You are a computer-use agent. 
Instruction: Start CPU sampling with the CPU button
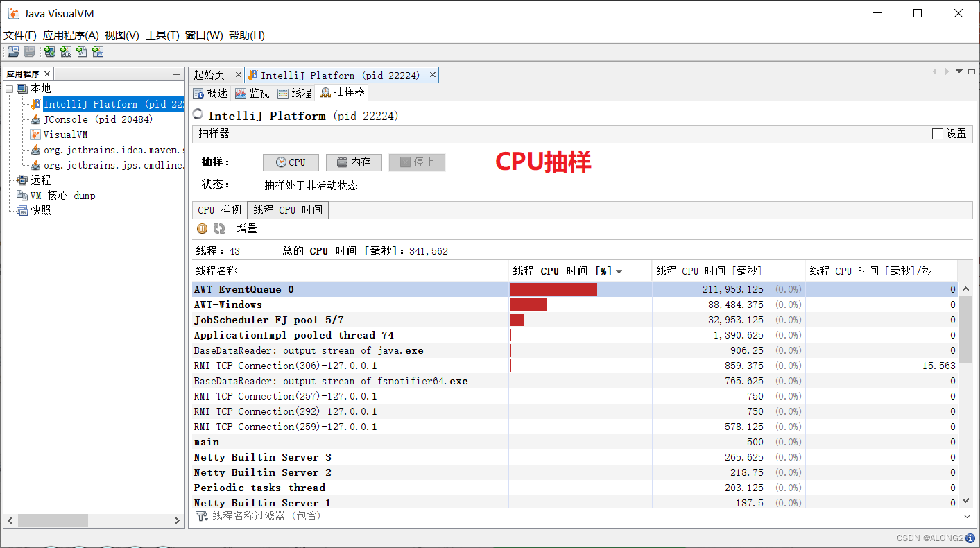tap(291, 162)
